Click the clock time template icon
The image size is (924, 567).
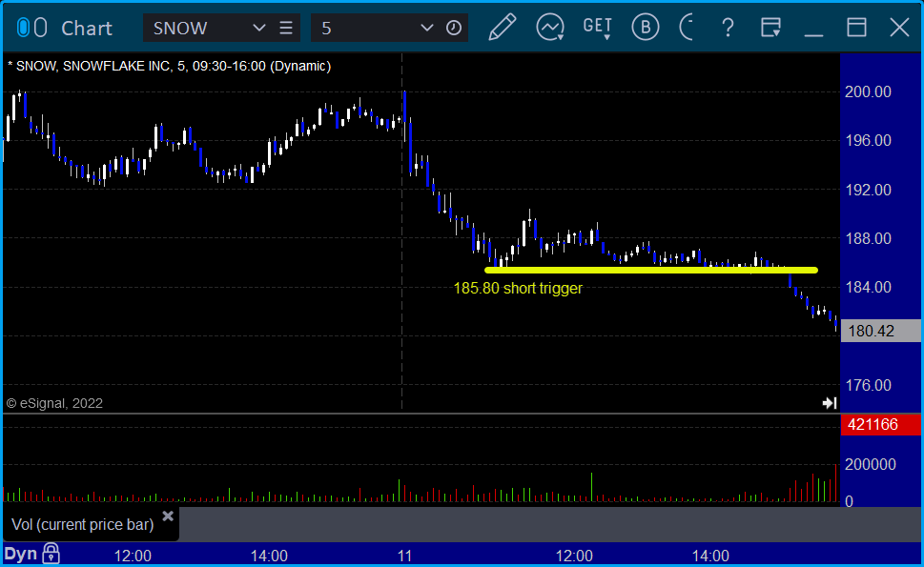click(x=453, y=28)
